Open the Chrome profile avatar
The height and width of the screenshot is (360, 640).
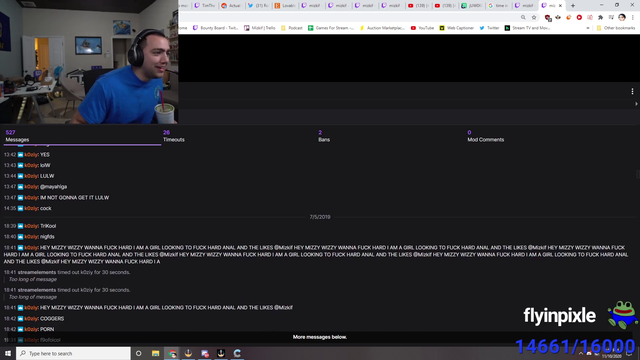(622, 18)
